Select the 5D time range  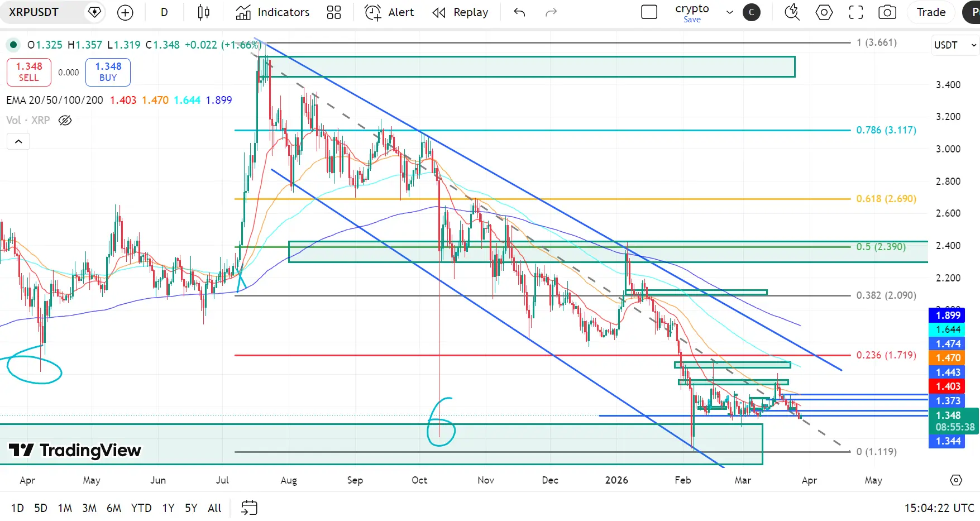[x=41, y=508]
